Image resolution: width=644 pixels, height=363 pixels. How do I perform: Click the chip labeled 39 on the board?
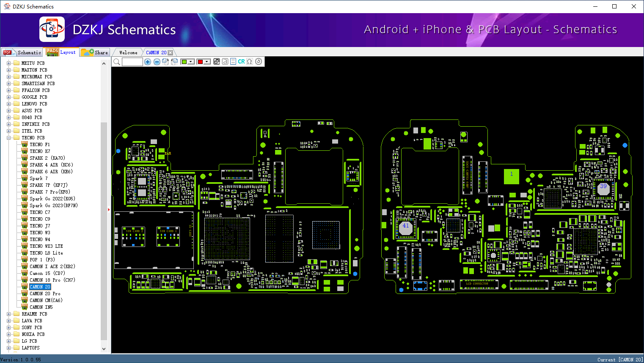tap(603, 189)
